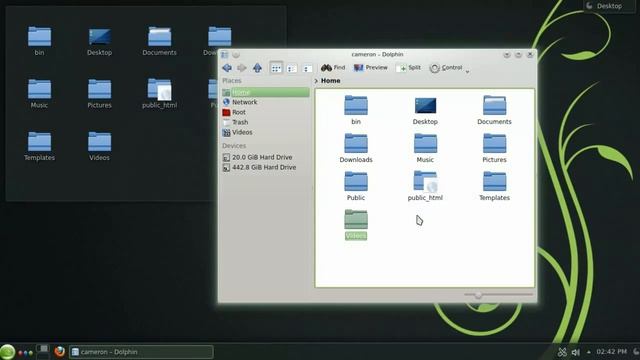Click the Documents folder in desktop folder view
Screen dimensions: 640x360
(x=160, y=41)
